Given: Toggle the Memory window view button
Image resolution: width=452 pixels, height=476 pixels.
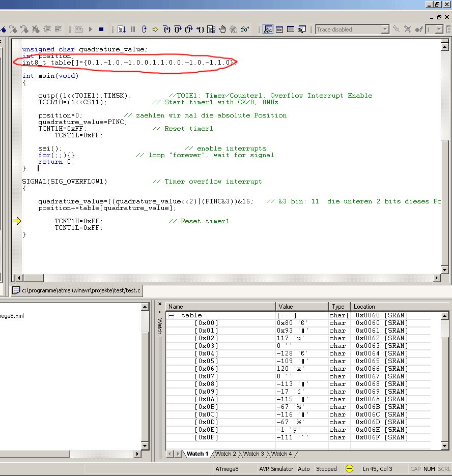Looking at the screenshot, I should click(x=291, y=29).
